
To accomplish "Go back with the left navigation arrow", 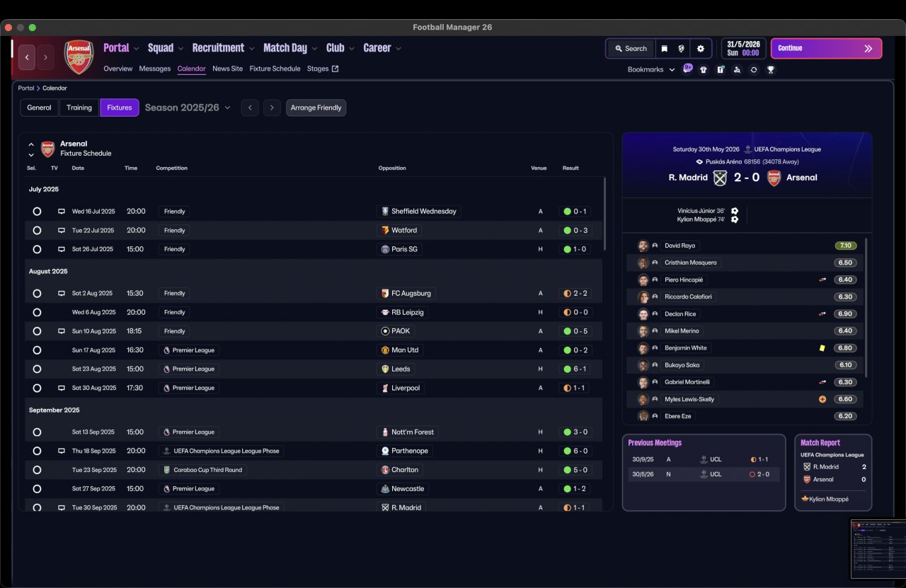I will (27, 57).
